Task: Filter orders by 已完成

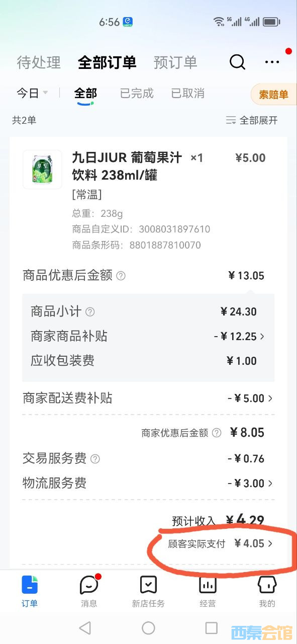Action: (x=137, y=94)
